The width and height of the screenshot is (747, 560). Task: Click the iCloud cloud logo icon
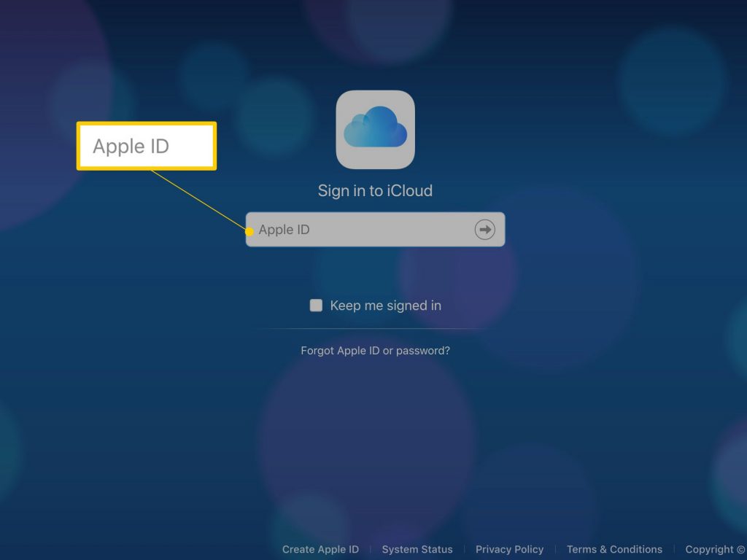[375, 129]
